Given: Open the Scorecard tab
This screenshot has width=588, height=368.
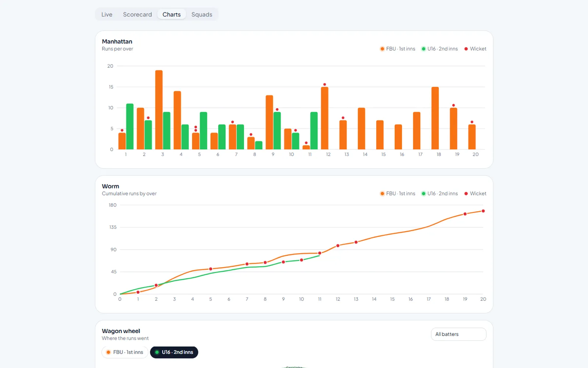Looking at the screenshot, I should click(137, 14).
